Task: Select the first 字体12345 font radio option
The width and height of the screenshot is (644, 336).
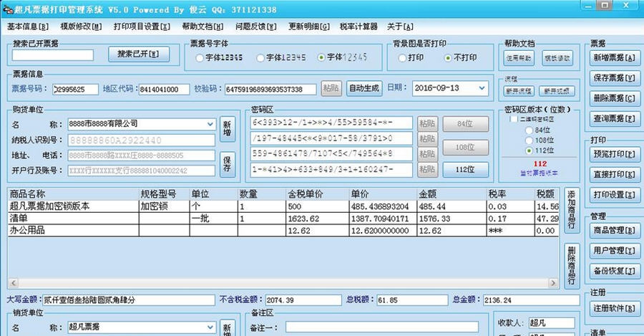Action: point(200,58)
